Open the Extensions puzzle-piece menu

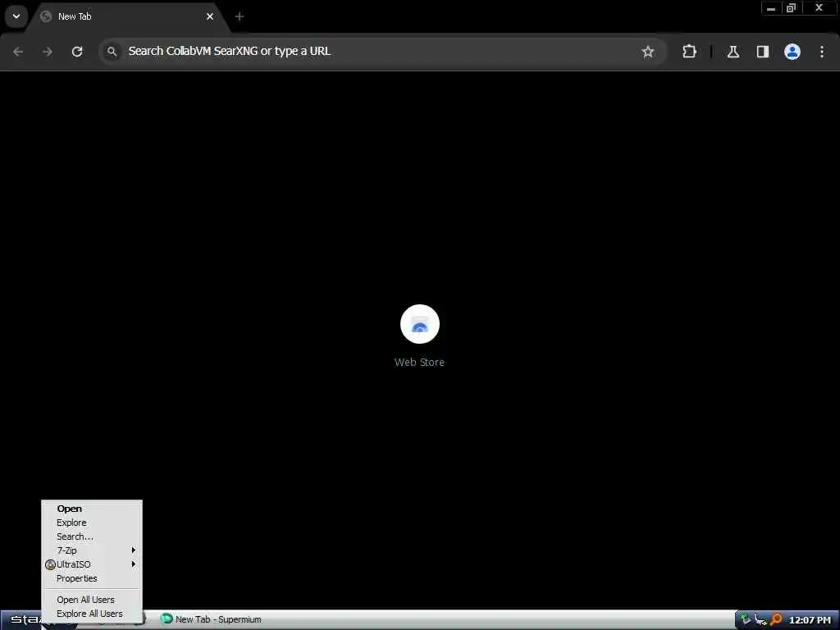tap(689, 52)
